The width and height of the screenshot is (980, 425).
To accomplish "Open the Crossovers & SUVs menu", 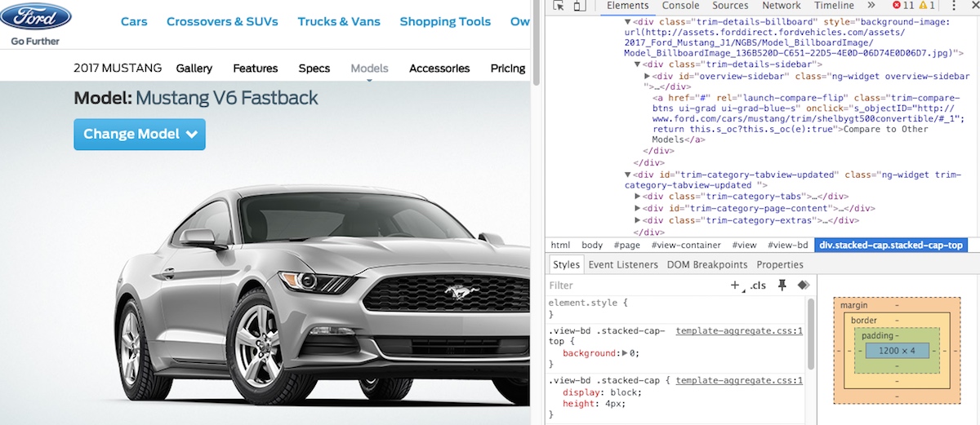I will click(x=222, y=22).
